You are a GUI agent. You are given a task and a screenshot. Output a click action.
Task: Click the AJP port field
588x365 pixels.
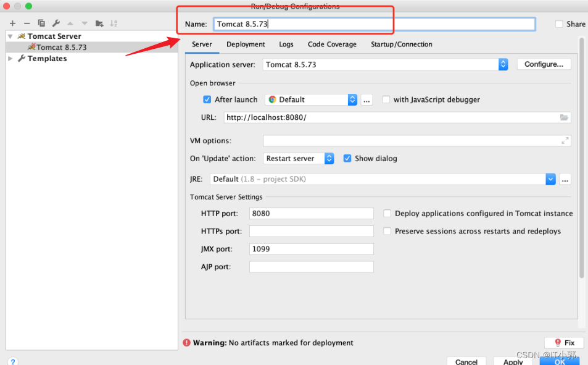pos(311,267)
